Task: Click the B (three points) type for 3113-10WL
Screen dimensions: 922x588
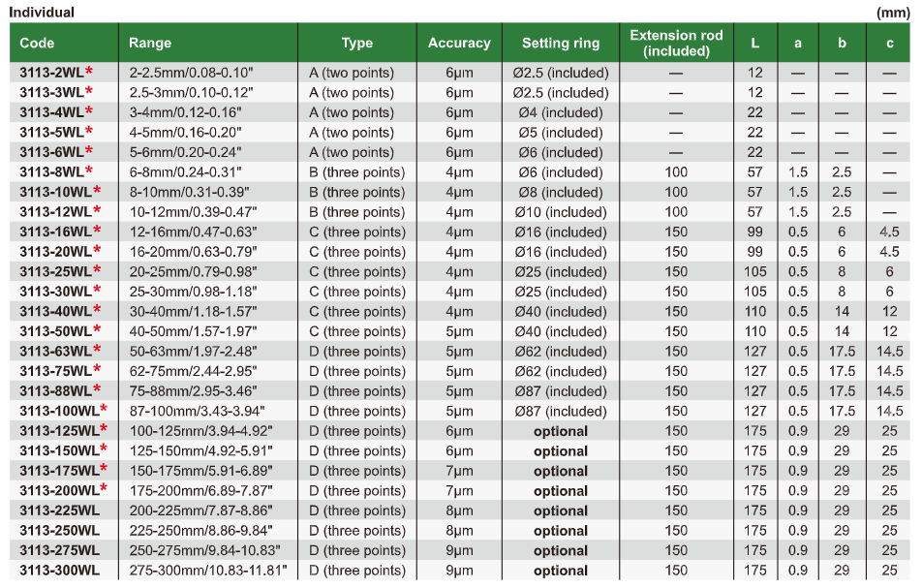Action: click(x=357, y=192)
